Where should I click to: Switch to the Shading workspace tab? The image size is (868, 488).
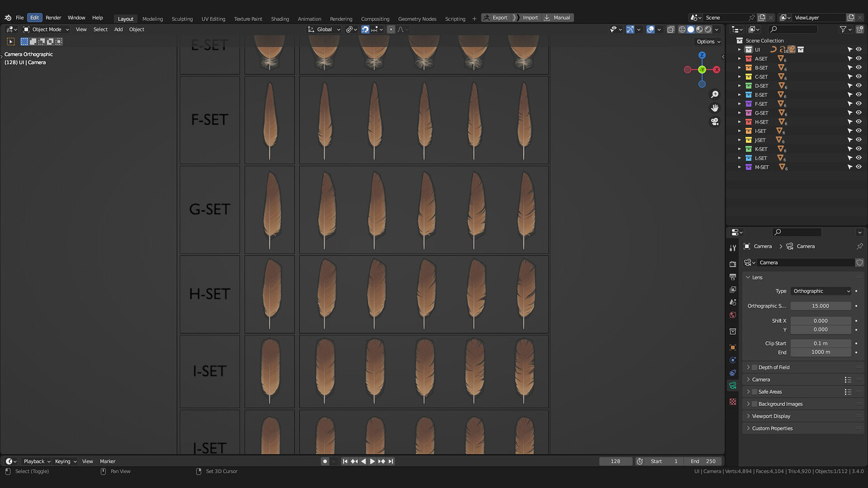coord(280,19)
